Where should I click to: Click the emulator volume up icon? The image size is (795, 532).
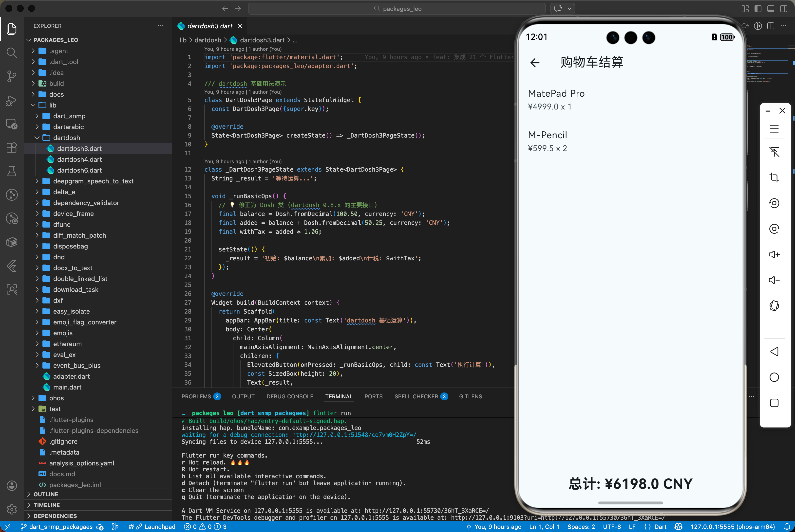774,254
